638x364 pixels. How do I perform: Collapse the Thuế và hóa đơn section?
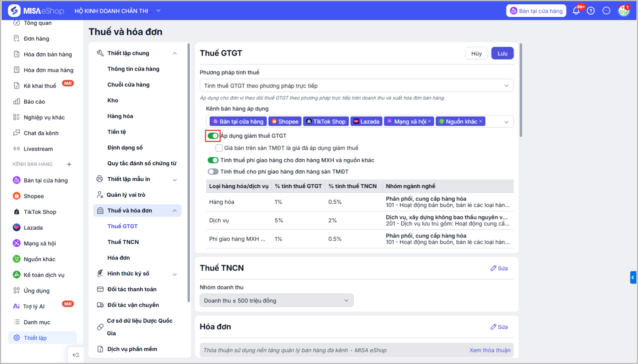click(175, 211)
